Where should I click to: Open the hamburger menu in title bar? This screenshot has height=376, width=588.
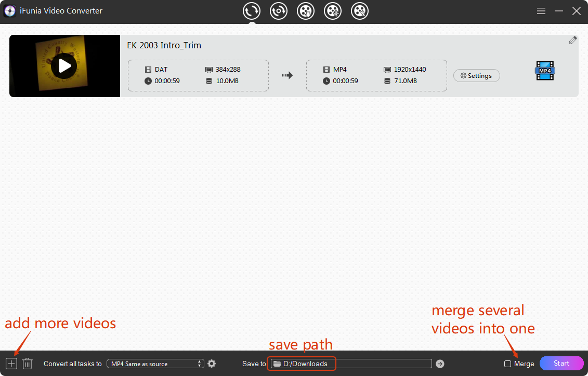[541, 11]
